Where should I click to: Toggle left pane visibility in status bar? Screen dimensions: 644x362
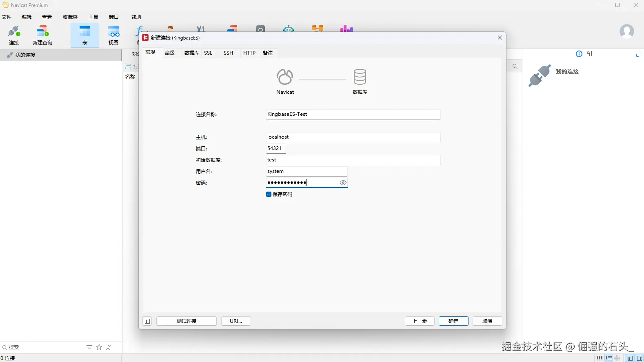tap(630, 358)
